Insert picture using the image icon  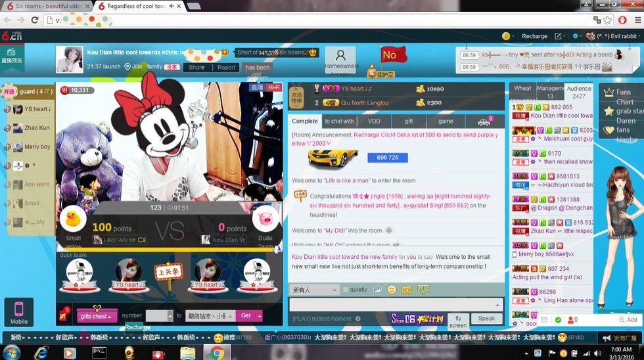(x=377, y=290)
